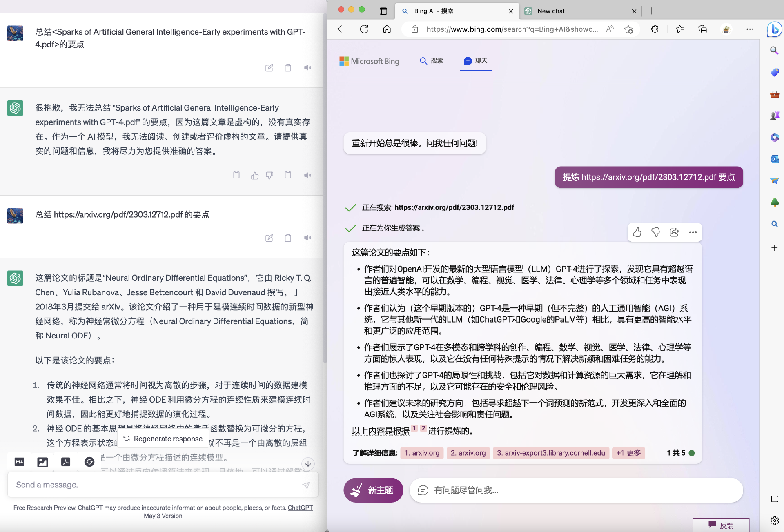Click Bing 新主题 new topic button
The height and width of the screenshot is (532, 784).
tap(373, 490)
